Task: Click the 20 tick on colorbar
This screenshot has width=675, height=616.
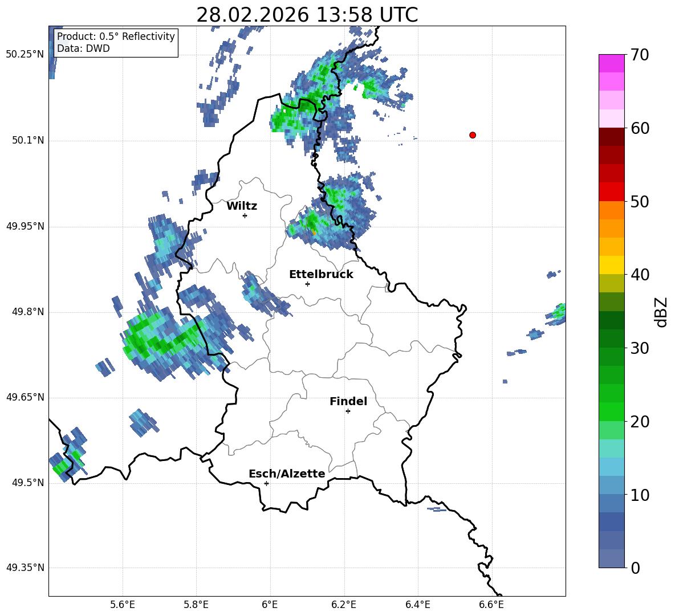Action: point(639,421)
